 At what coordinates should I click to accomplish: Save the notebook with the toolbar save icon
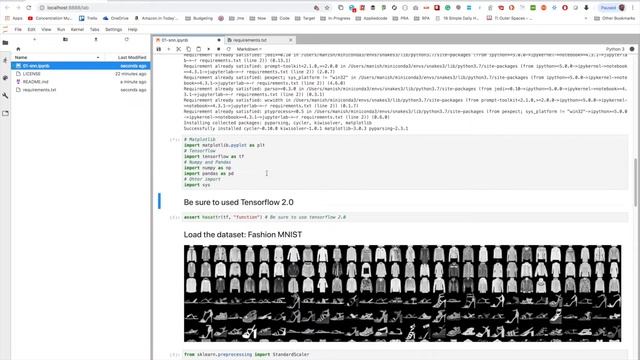click(x=159, y=49)
